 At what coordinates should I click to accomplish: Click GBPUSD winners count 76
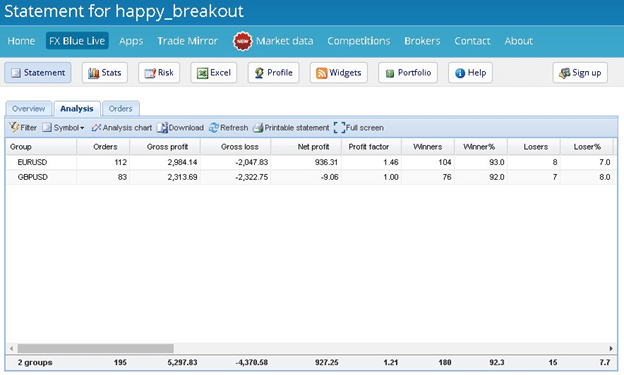tap(447, 177)
